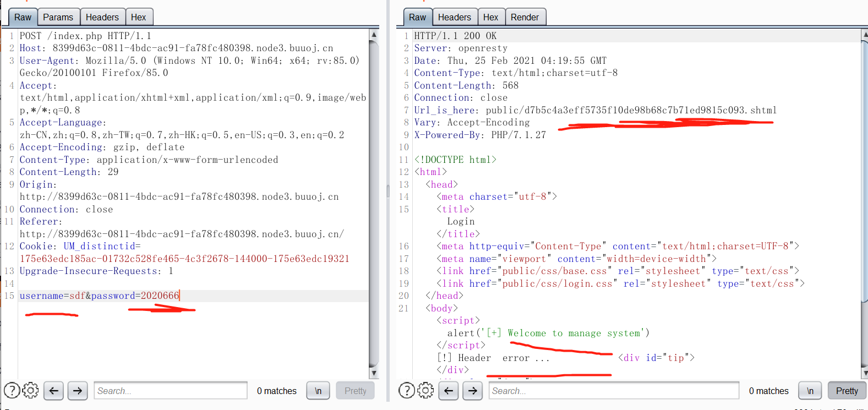This screenshot has height=410, width=868.
Task: Click the Server: openresty header
Action: coord(461,48)
